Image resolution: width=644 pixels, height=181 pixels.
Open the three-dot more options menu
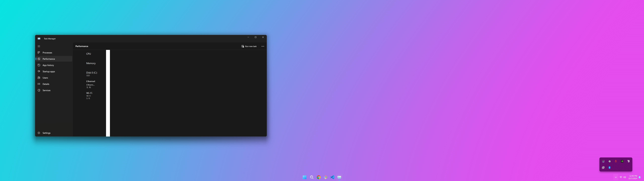coord(263,46)
